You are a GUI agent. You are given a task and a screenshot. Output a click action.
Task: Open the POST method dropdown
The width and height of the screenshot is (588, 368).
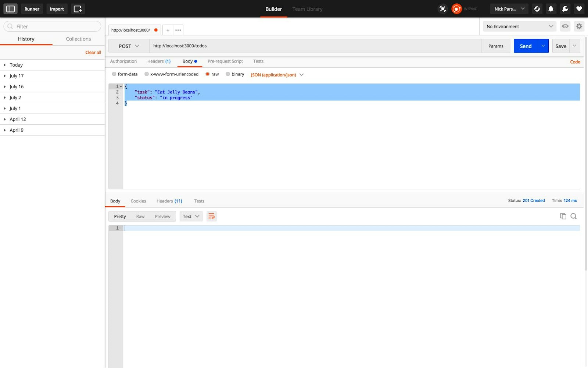tap(128, 46)
